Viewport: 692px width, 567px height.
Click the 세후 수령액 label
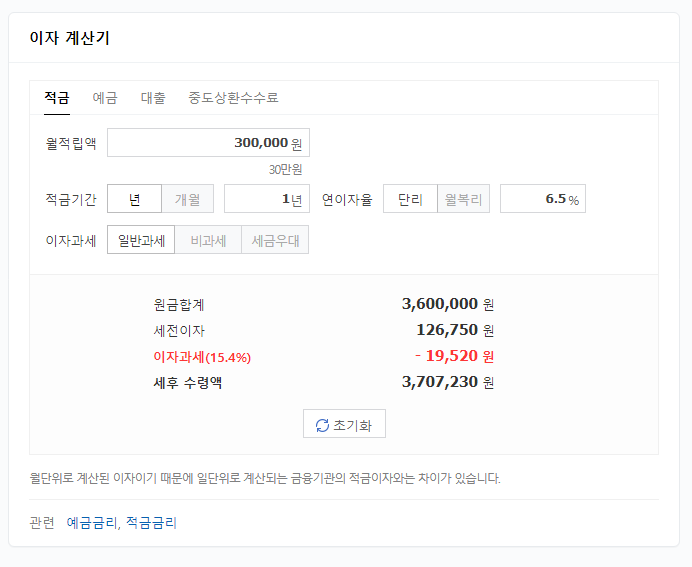coord(188,382)
